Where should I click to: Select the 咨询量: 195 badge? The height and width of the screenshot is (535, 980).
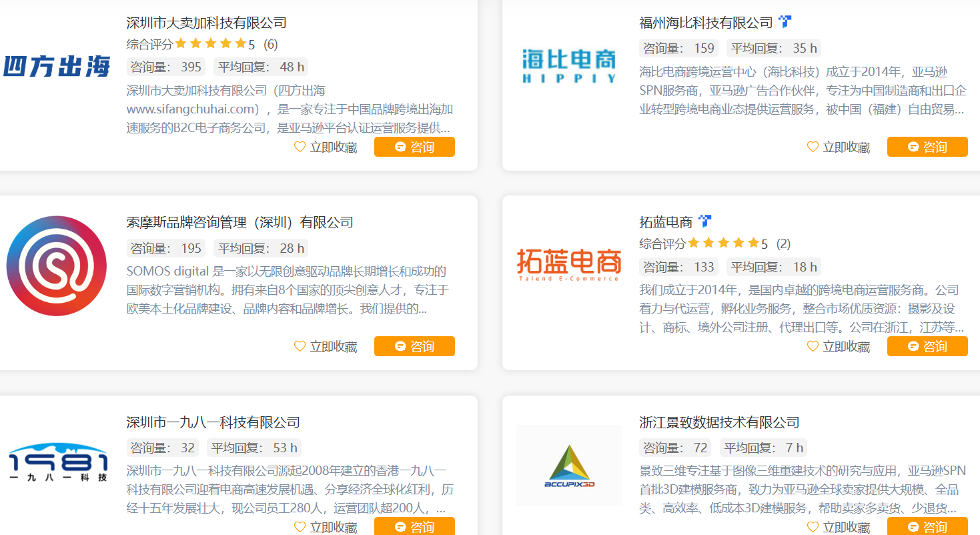[x=166, y=248]
